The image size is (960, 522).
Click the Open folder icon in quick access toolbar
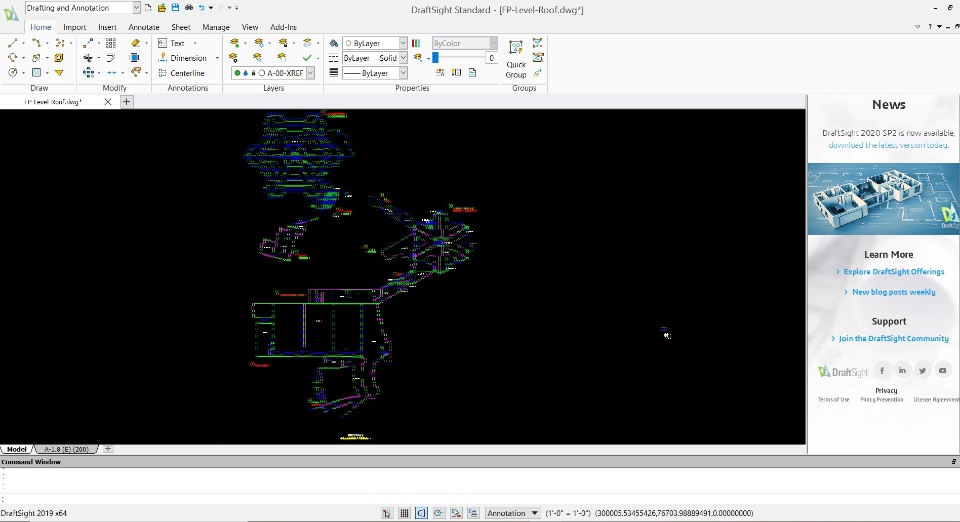pyautogui.click(x=162, y=7)
